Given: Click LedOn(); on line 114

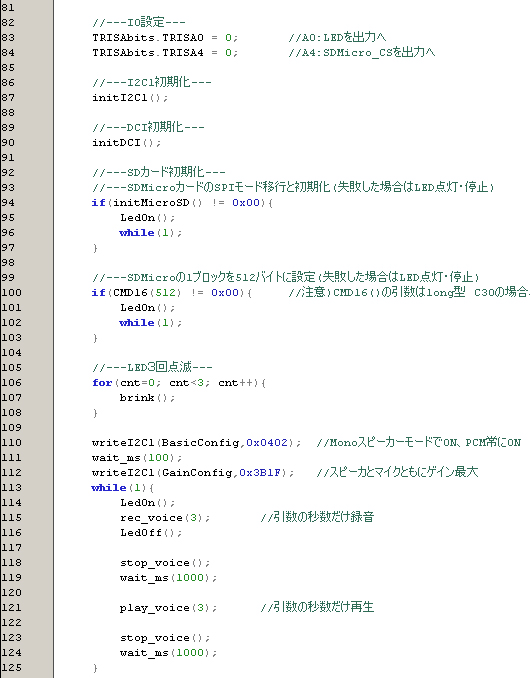Looking at the screenshot, I should [147, 503].
